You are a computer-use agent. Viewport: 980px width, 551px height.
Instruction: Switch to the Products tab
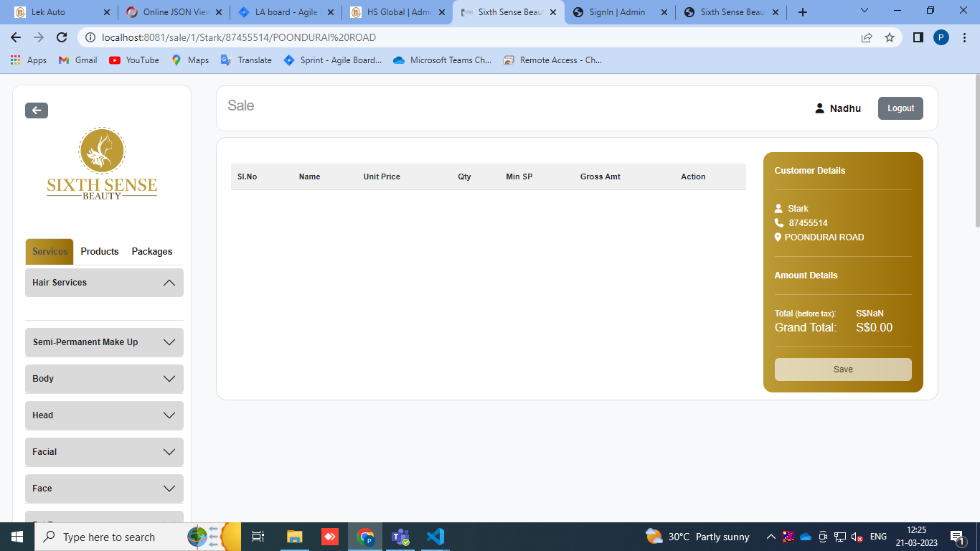[100, 252]
